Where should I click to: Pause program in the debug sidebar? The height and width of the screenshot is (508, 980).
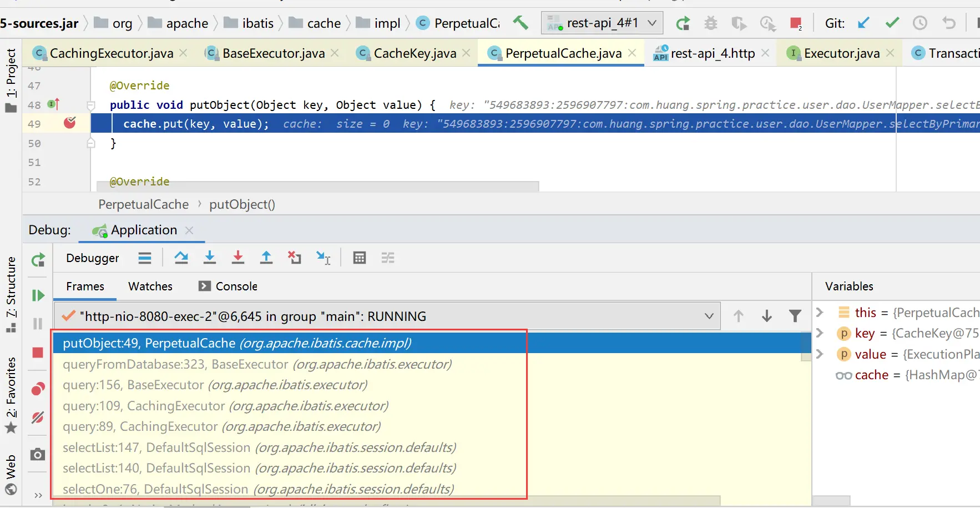(38, 324)
